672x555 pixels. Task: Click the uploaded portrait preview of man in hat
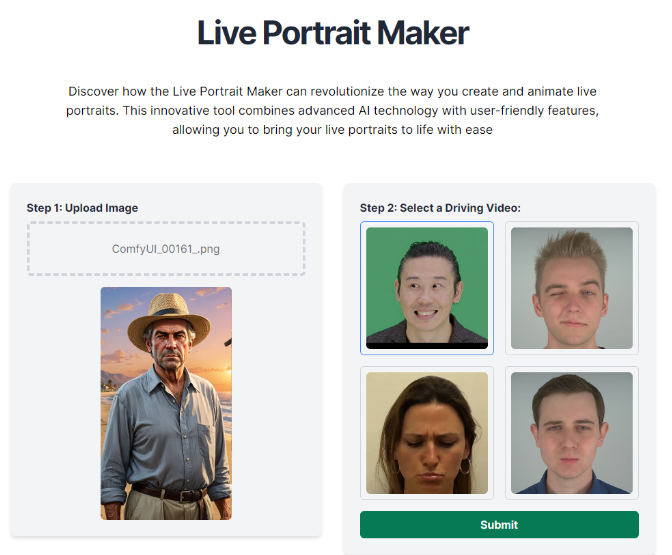[x=166, y=403]
